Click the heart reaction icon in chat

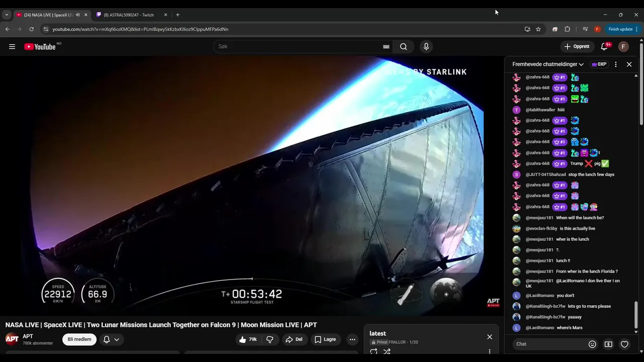pyautogui.click(x=624, y=344)
